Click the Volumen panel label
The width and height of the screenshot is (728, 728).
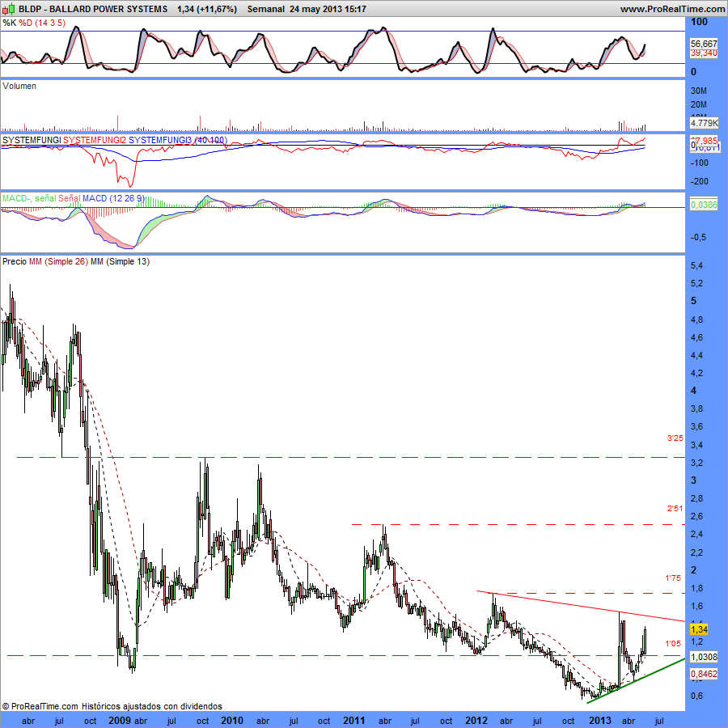click(x=19, y=86)
